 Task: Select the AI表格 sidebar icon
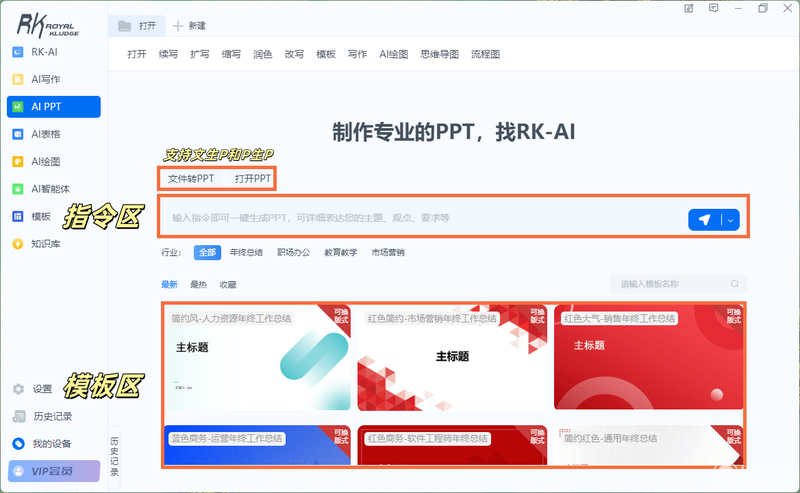tap(17, 134)
